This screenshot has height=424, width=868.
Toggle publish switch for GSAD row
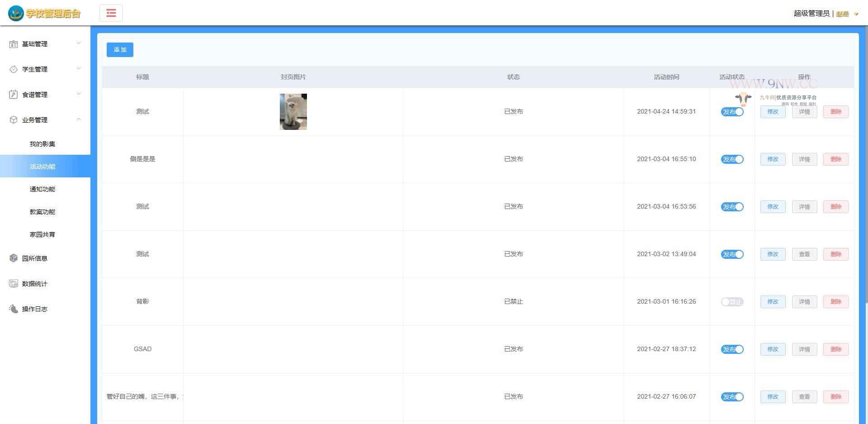732,349
